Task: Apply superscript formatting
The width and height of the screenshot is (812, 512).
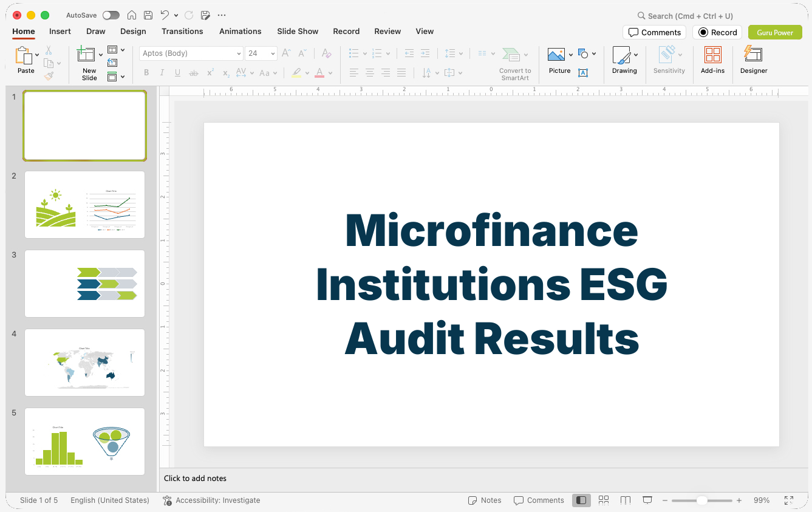Action: point(210,73)
